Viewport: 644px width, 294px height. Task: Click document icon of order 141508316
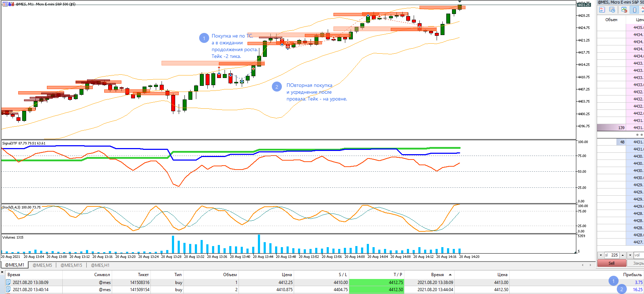(8, 282)
